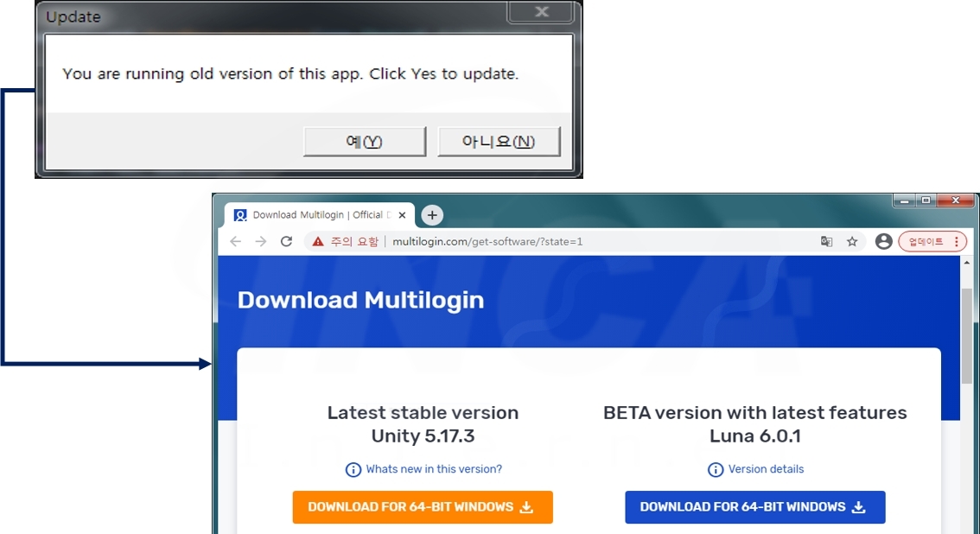Click the 주의 요함 security warning label
Screen dimensions: 980x534
[x=354, y=242]
